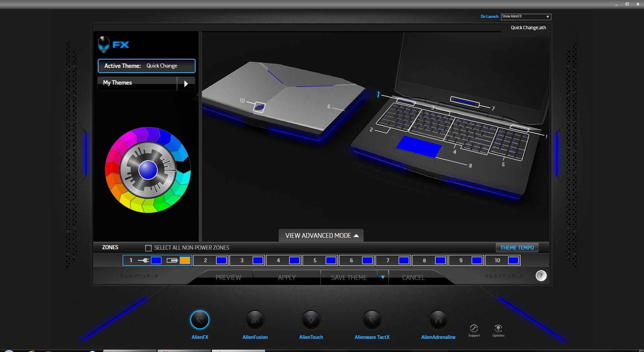Select the blue touchpad zone on laptop
644x352 pixels.
point(419,147)
